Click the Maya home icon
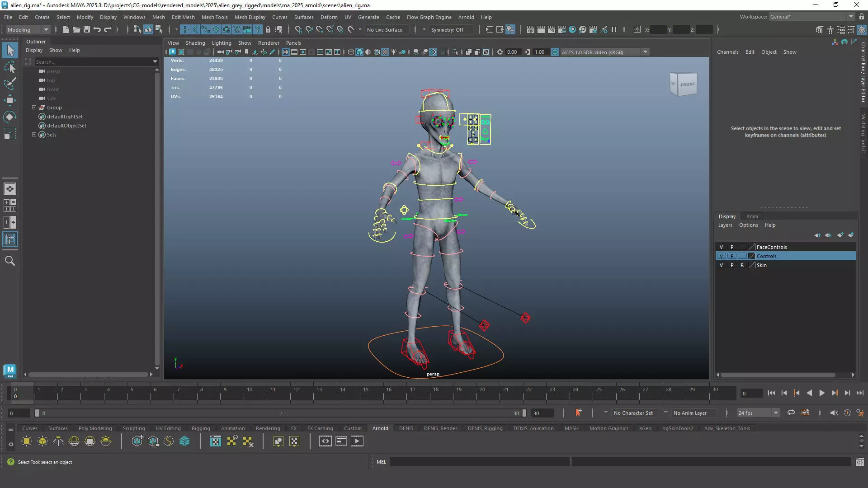 coord(10,371)
